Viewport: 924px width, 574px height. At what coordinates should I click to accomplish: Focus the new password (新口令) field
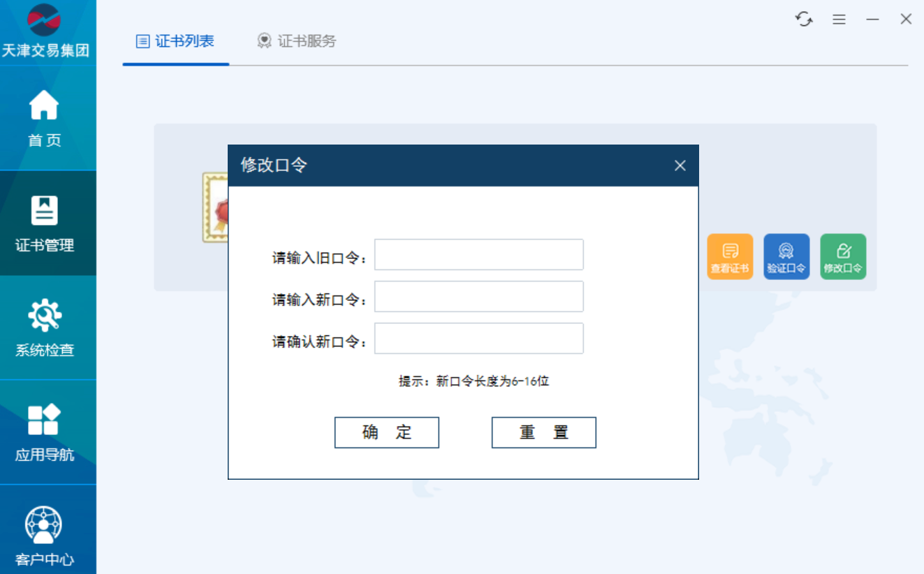pos(478,296)
